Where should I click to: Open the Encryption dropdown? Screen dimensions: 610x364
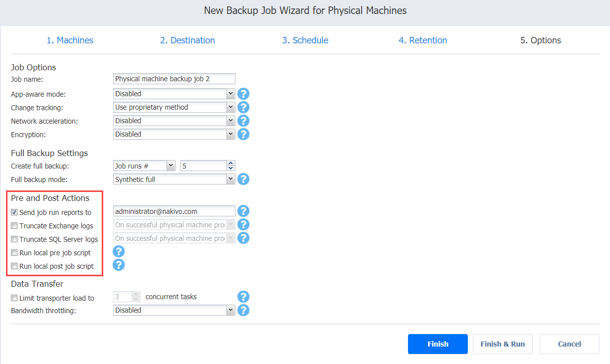(x=174, y=134)
